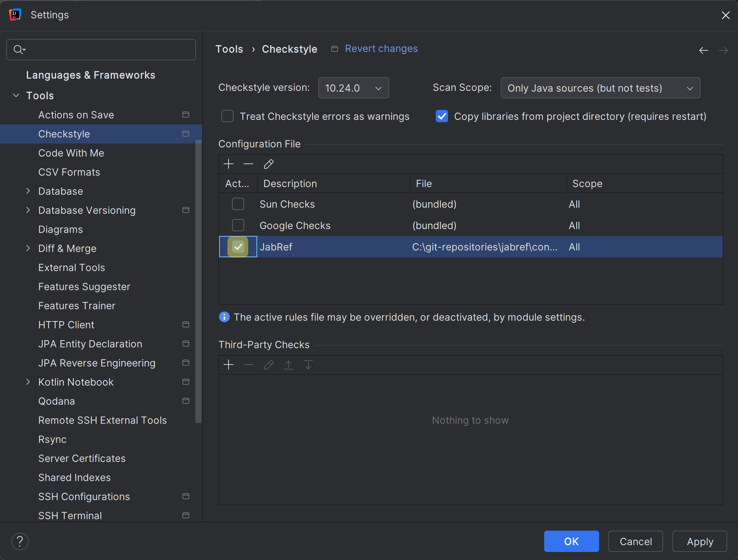Click the settings tree scrollbar
The height and width of the screenshot is (560, 738).
click(x=198, y=281)
